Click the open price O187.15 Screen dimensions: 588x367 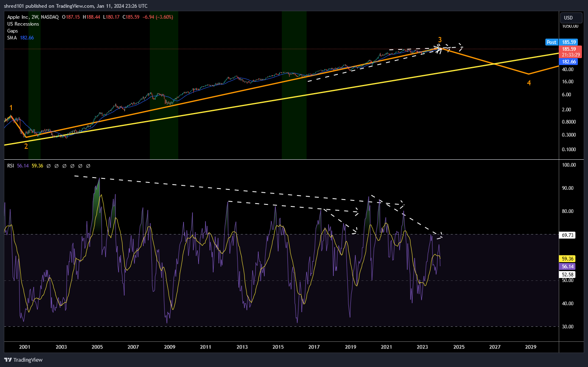71,17
